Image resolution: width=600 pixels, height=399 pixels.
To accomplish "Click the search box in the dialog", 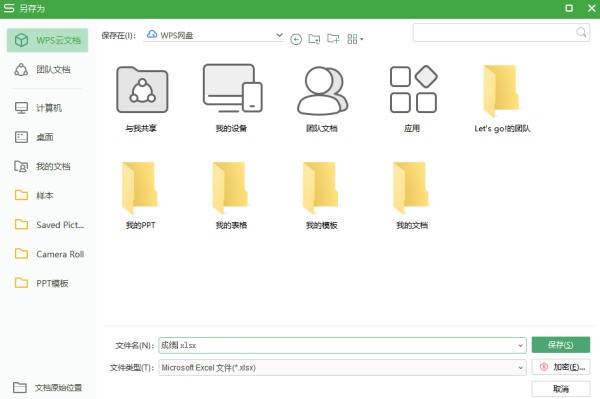I will click(x=501, y=33).
